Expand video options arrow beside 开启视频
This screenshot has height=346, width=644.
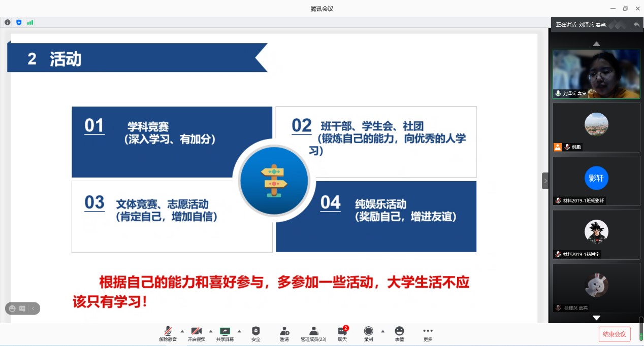click(211, 331)
